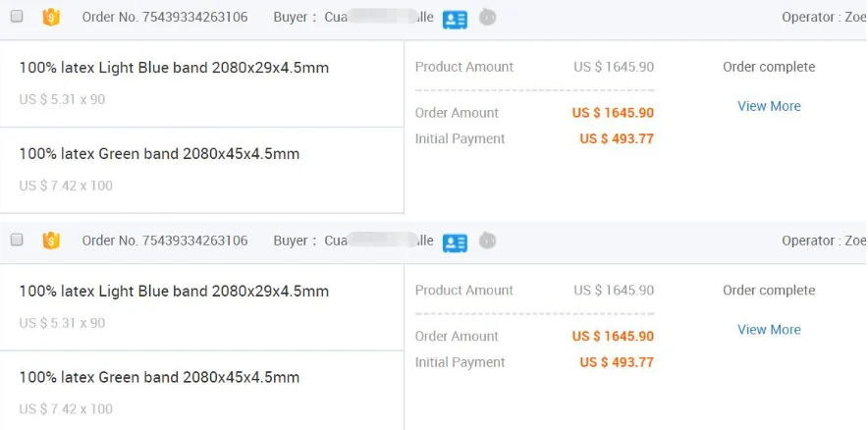Viewport: 868px width, 430px height.
Task: Click View More under second Order complete
Action: 769,329
